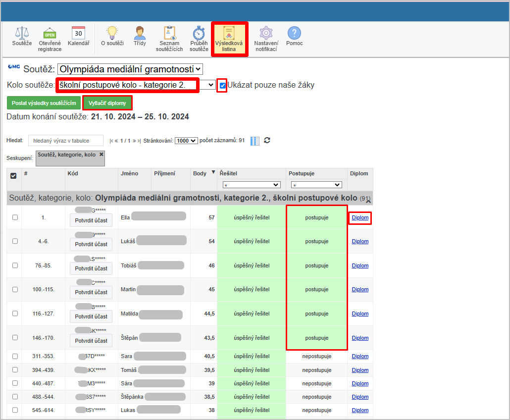Collapse the group header arrow
The image size is (510, 420).
click(x=368, y=202)
